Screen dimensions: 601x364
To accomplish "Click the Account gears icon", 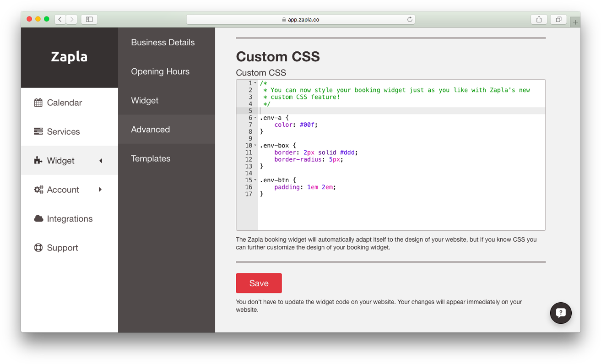I will click(x=38, y=190).
